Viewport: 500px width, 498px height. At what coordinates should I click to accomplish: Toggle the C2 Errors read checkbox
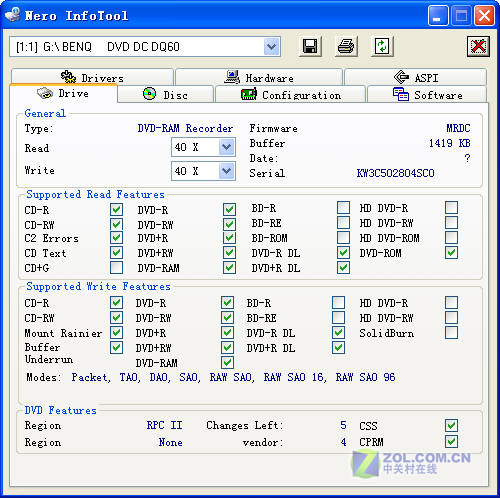coord(116,238)
